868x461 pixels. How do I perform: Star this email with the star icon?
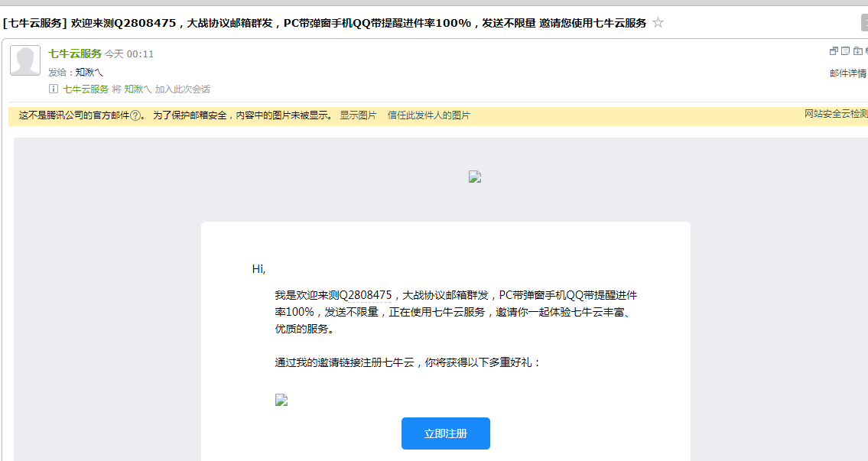click(x=658, y=23)
